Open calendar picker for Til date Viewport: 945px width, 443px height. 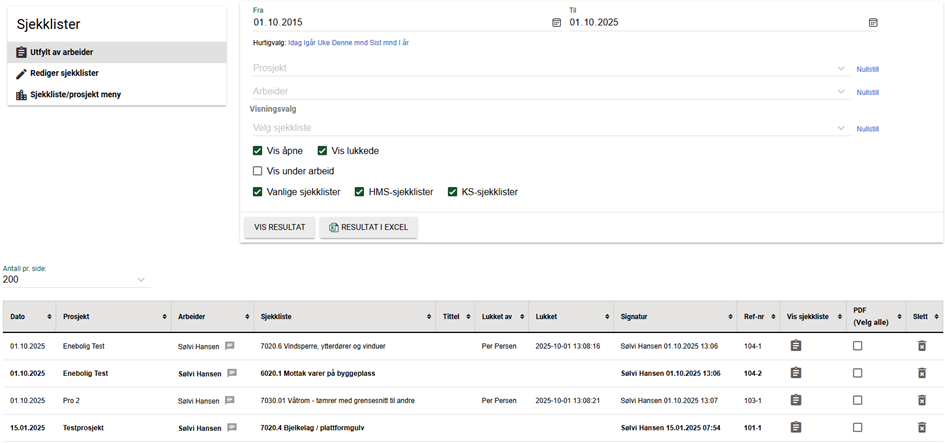pos(873,22)
